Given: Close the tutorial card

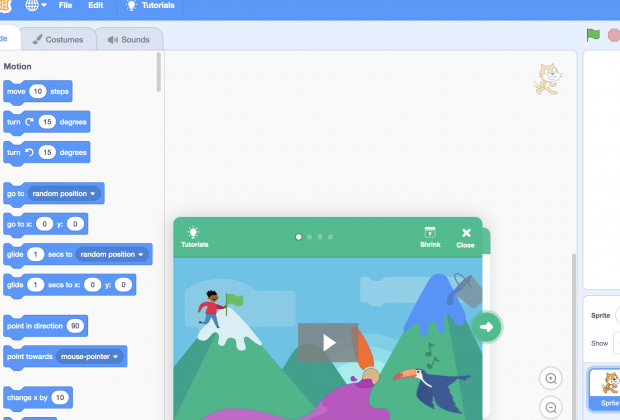Looking at the screenshot, I should (x=465, y=238).
